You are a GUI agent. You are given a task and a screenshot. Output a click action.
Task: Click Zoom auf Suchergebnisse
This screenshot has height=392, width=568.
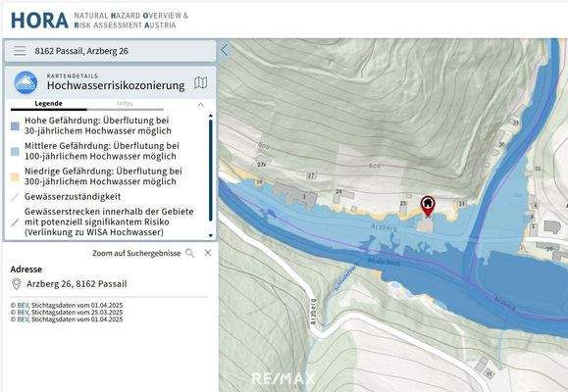136,254
